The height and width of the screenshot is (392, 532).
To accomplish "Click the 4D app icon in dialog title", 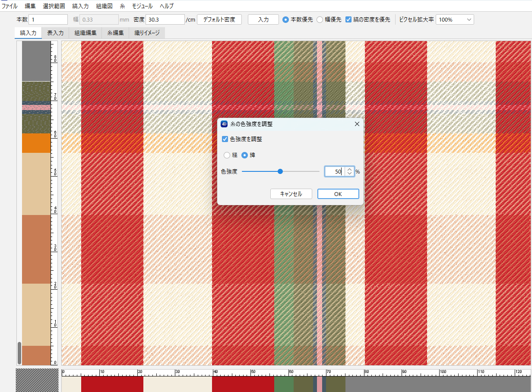I will pos(224,124).
